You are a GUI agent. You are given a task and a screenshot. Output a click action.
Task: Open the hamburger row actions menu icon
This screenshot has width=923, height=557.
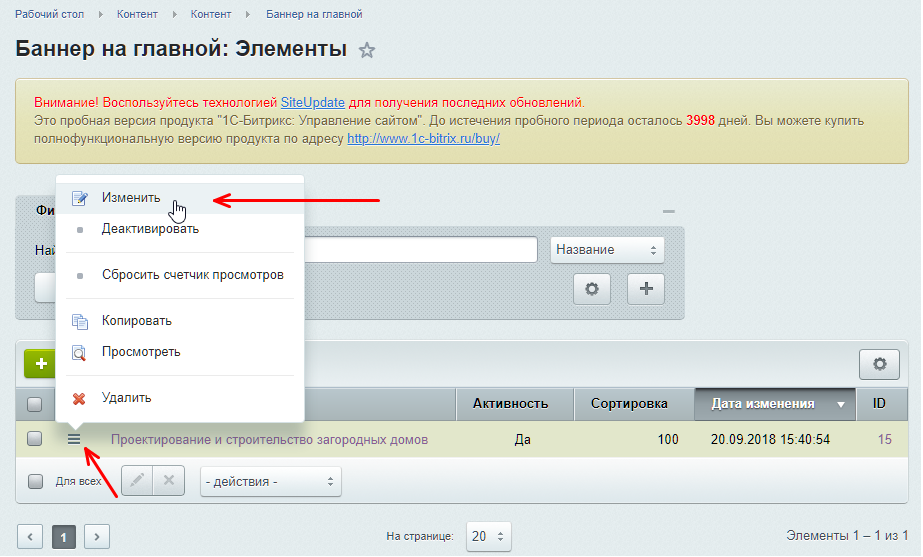pyautogui.click(x=74, y=439)
